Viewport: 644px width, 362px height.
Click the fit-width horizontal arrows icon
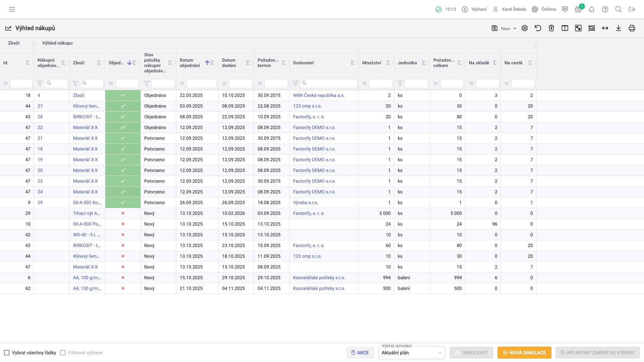(x=605, y=28)
